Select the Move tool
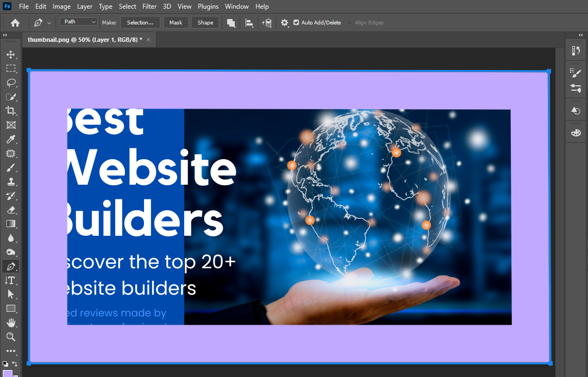 pyautogui.click(x=10, y=55)
